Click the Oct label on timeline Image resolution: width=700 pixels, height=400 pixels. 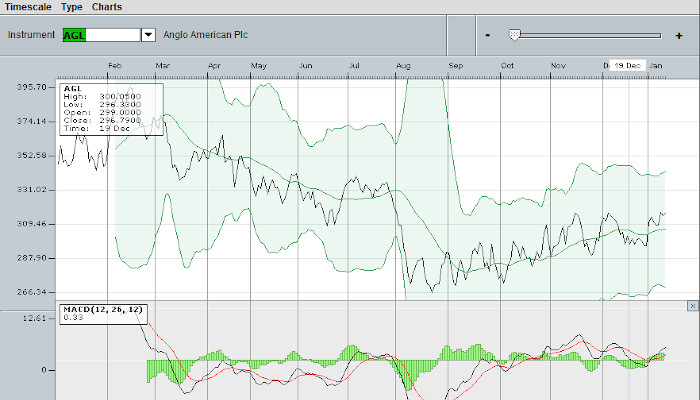click(507, 66)
